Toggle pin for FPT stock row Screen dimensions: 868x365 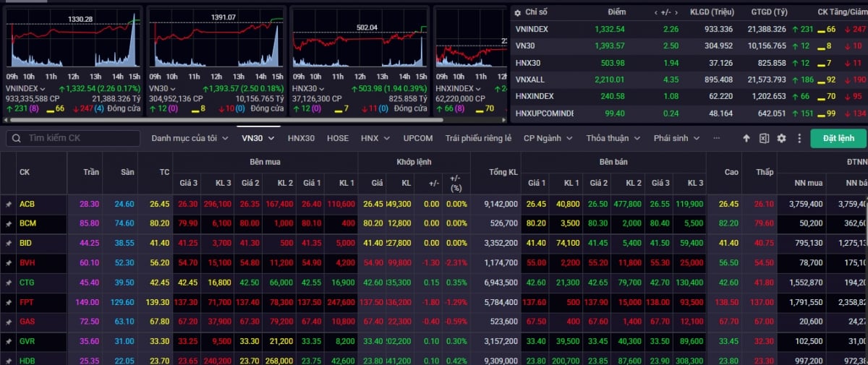coord(9,302)
